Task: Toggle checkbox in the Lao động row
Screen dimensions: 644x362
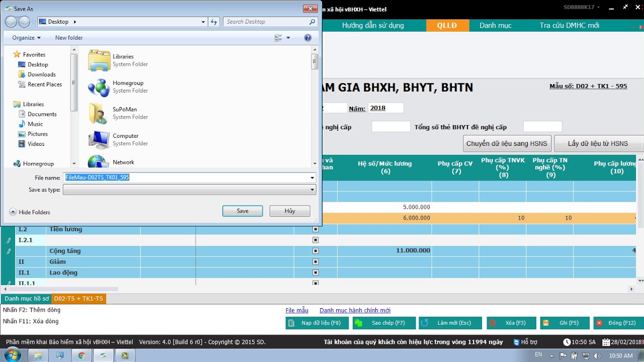Action: pyautogui.click(x=315, y=273)
